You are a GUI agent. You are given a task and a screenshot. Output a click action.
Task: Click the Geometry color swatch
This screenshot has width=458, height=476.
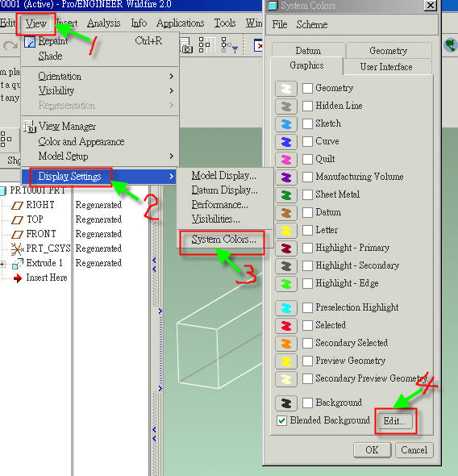click(286, 89)
